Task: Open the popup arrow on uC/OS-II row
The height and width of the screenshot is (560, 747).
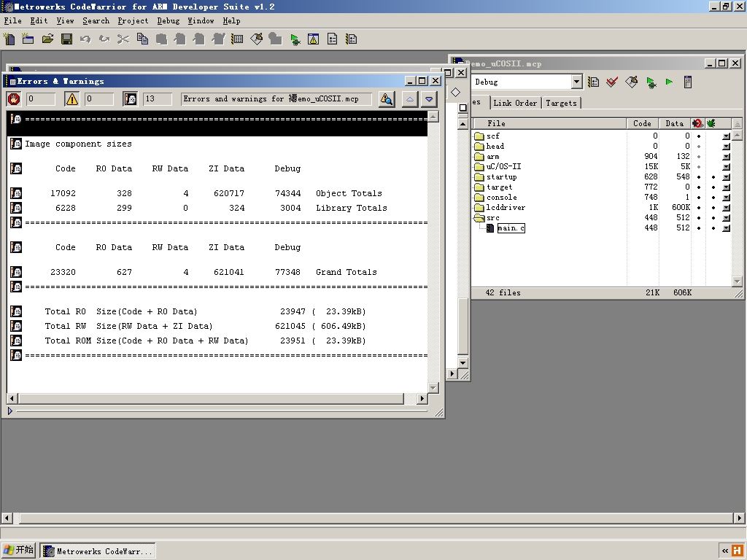Action: [x=726, y=167]
